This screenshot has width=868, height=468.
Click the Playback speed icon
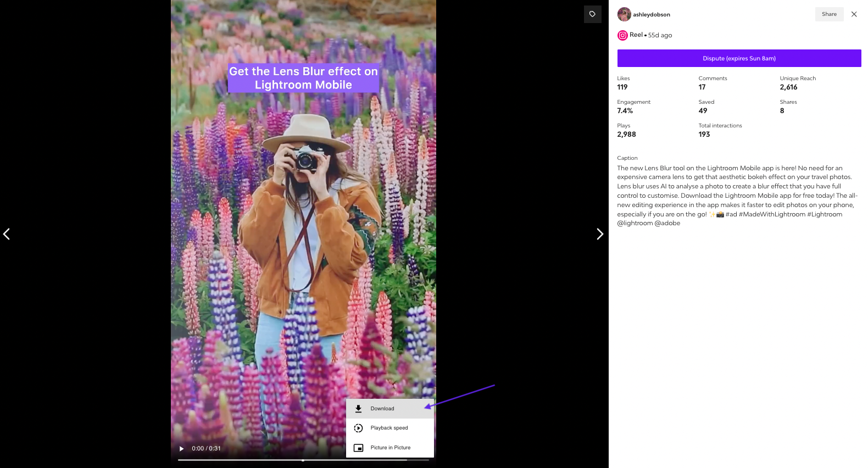pos(358,428)
